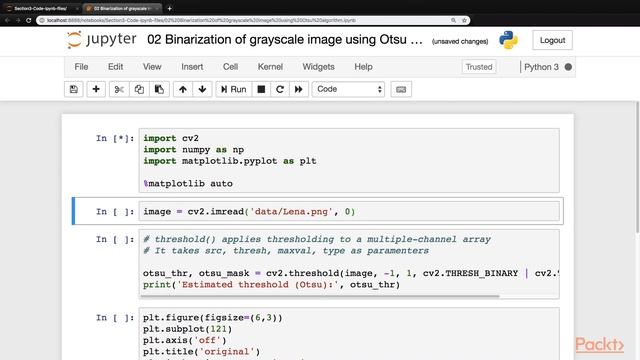Move selected cell down with the arrow
This screenshot has height=360, width=640.
pos(202,89)
